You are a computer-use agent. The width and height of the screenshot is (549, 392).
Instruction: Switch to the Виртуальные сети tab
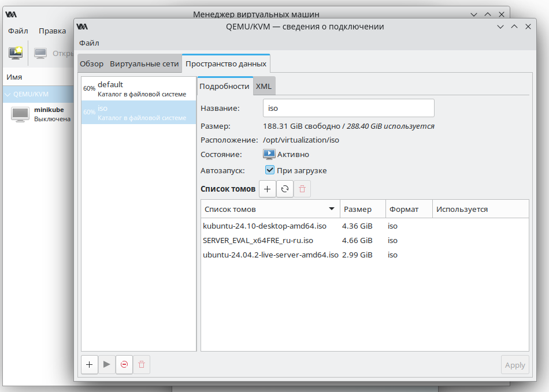point(144,64)
